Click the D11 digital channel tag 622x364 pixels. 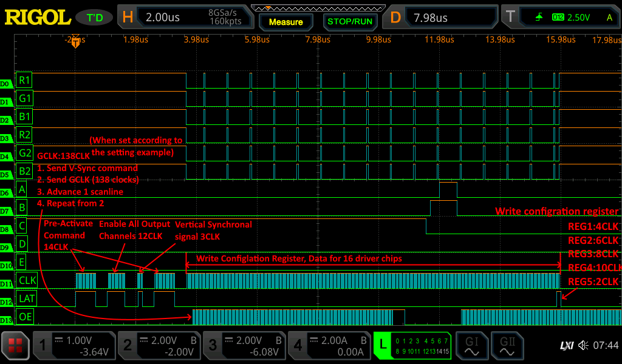pos(6,285)
